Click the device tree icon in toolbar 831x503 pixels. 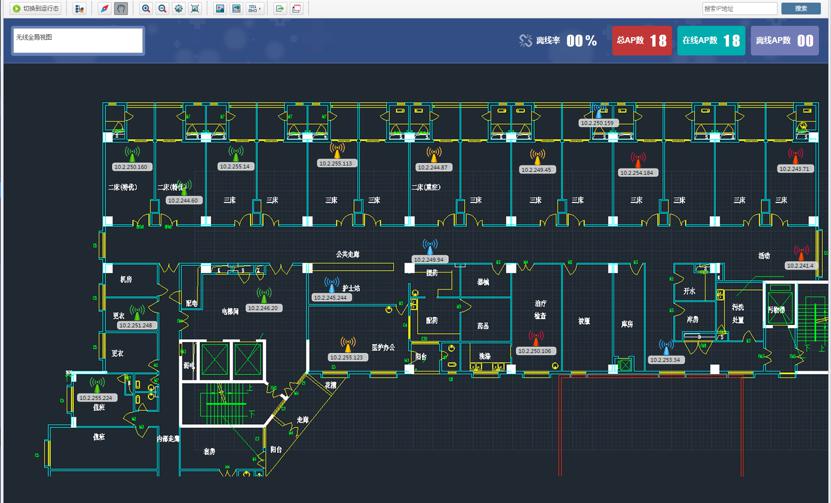coord(79,8)
